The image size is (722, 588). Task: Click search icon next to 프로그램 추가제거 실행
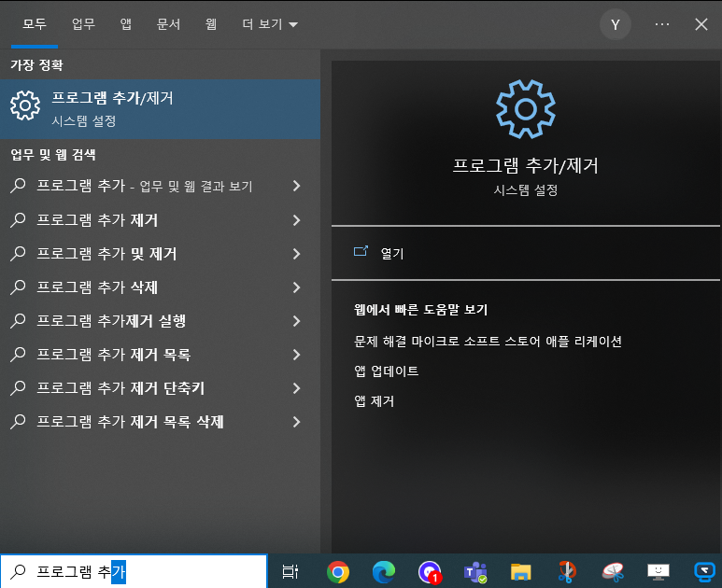[18, 320]
